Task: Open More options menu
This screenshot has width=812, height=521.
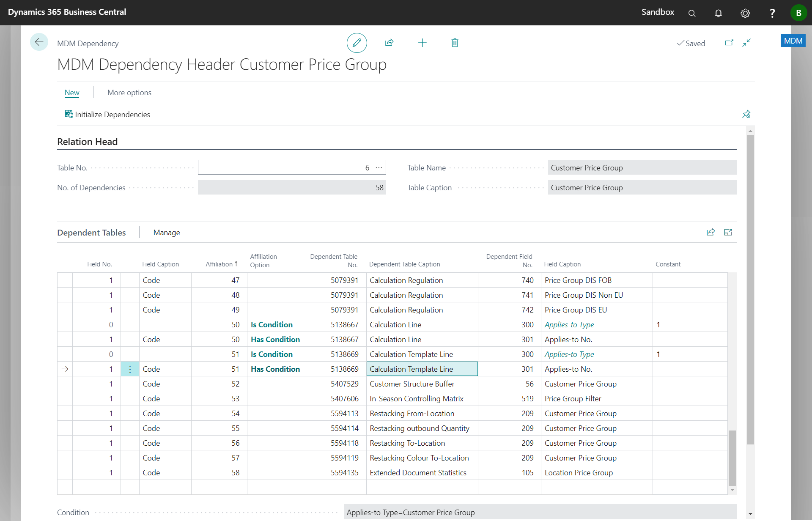Action: coord(129,93)
